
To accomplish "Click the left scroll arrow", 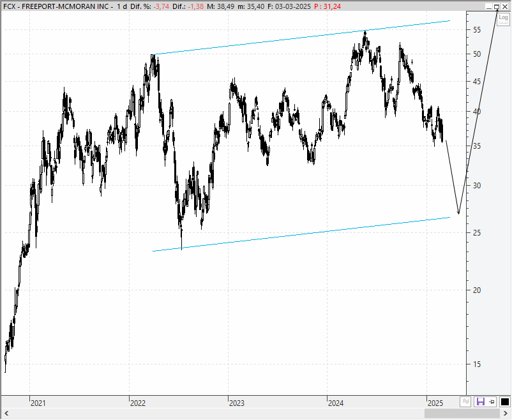I will pyautogui.click(x=6, y=413).
